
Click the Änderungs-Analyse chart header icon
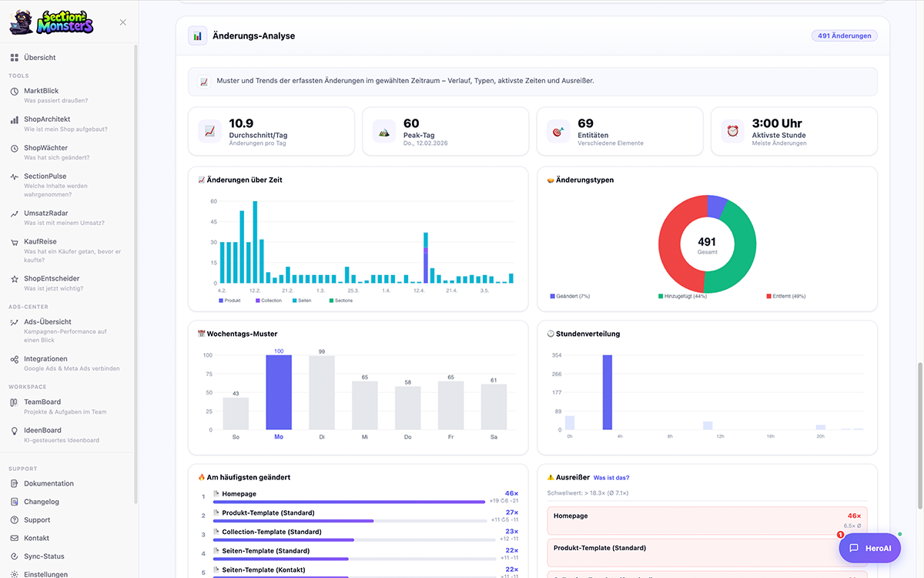click(x=198, y=35)
